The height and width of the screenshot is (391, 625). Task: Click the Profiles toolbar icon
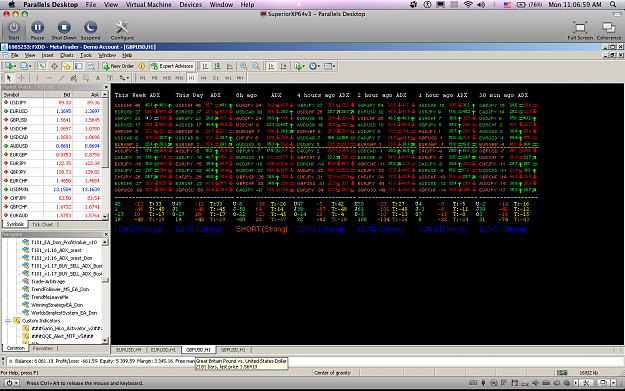(24, 66)
